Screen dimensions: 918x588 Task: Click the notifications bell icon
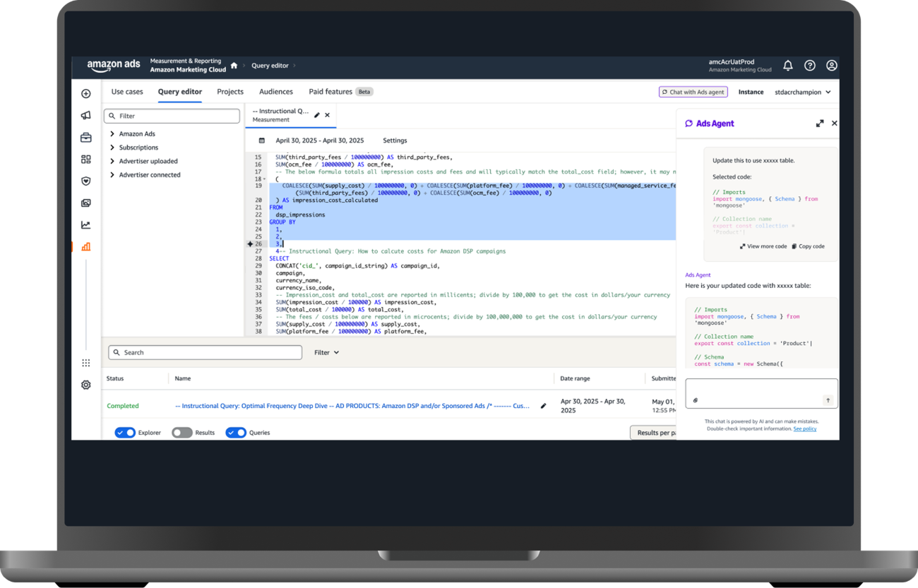click(788, 66)
